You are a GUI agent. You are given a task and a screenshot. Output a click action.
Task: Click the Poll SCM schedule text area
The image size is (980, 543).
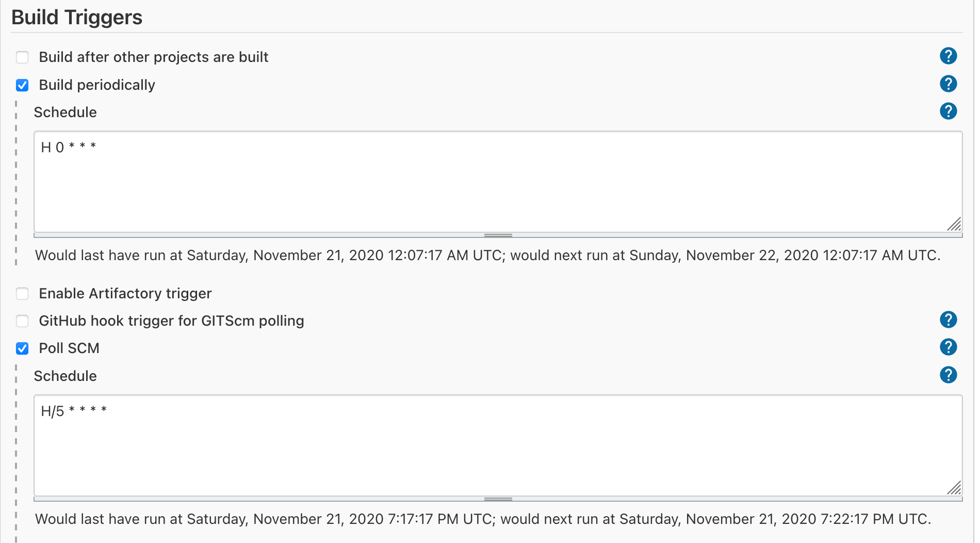coord(498,445)
